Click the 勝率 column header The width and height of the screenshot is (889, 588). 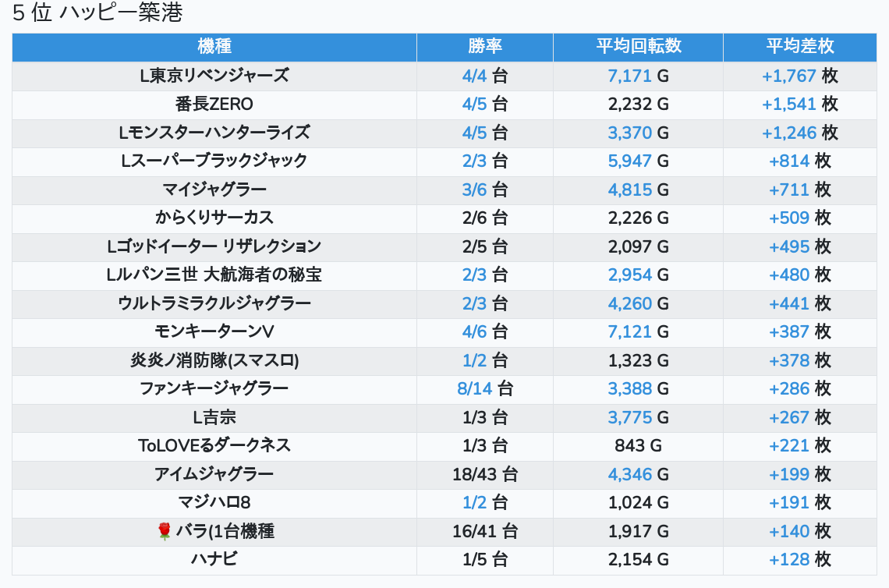click(485, 47)
